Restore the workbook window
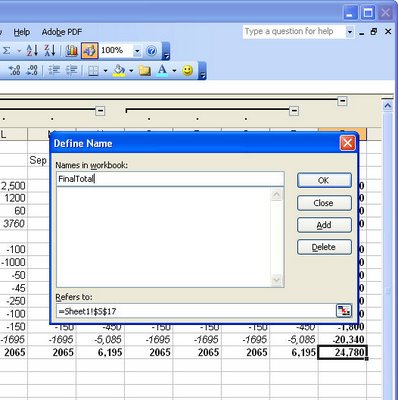 tap(374, 32)
